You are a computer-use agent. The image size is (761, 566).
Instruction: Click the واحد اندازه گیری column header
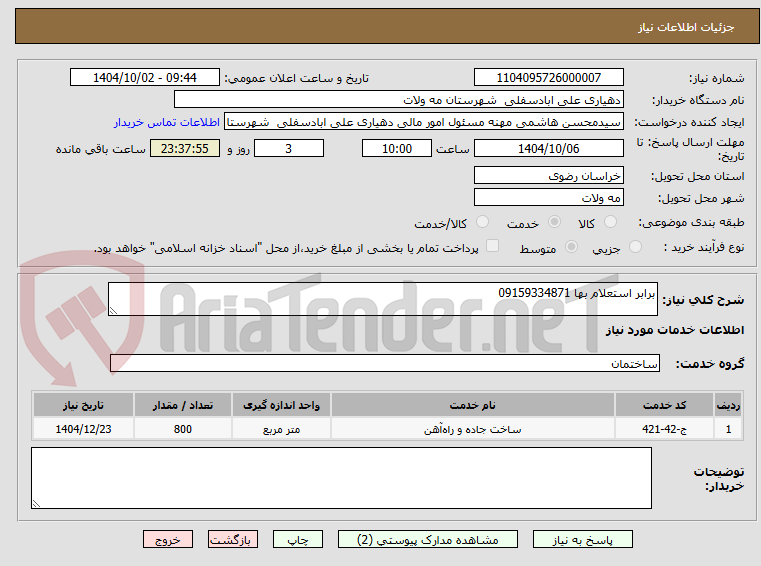pos(281,405)
